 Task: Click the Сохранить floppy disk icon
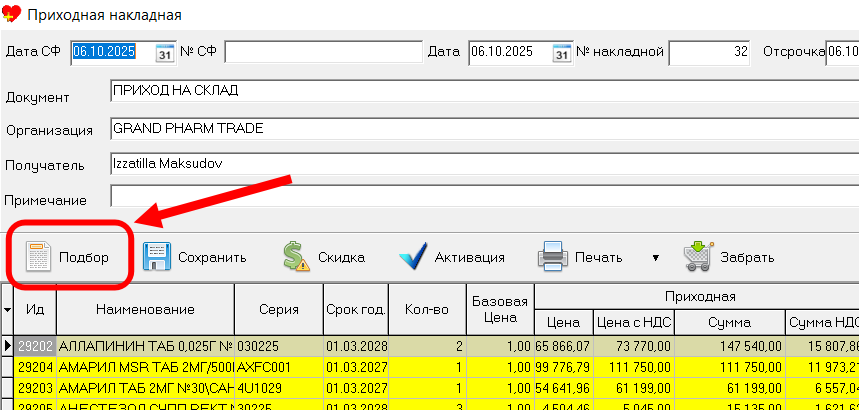click(157, 257)
